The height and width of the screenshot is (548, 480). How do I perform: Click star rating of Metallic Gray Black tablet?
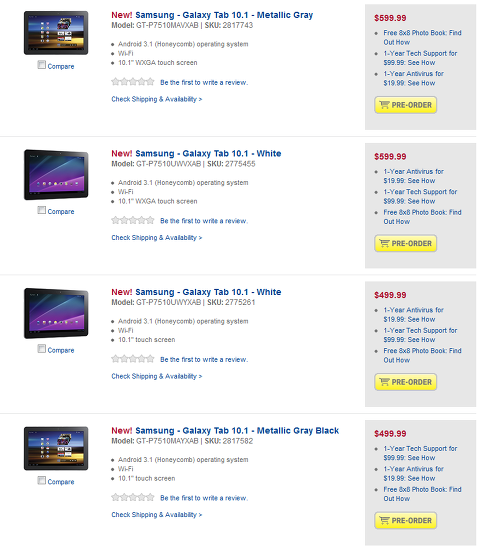click(x=132, y=497)
